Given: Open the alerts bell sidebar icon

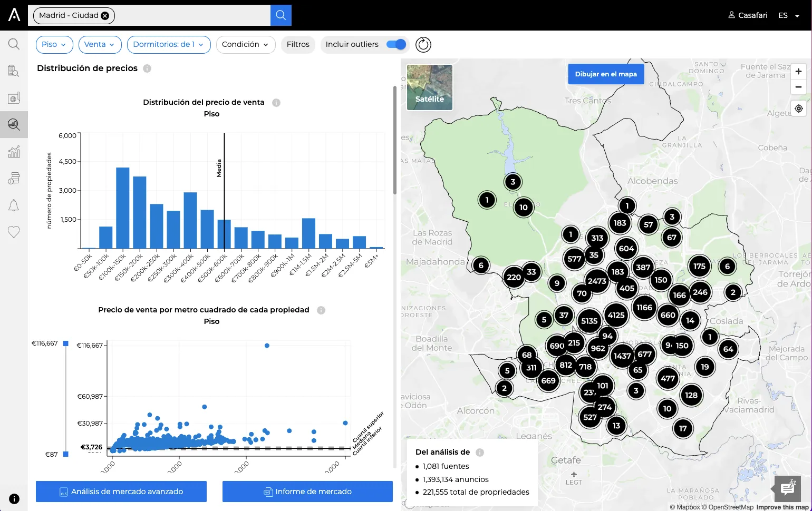Looking at the screenshot, I should 14,205.
